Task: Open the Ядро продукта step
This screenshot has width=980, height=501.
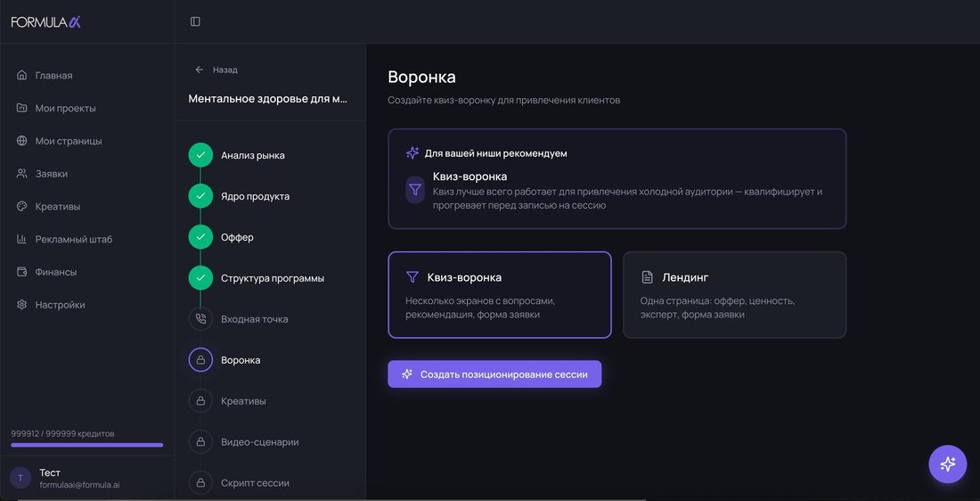Action: (255, 196)
